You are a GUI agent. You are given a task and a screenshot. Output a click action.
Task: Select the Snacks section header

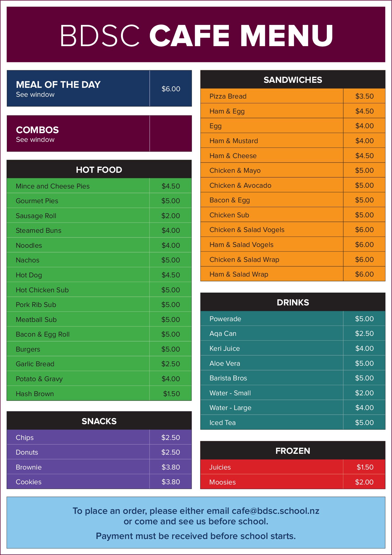99,421
